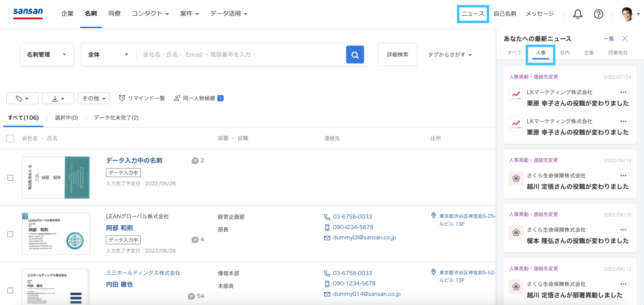Open メッセージ in the top bar
Viewport: 644px width, 305px height.
click(x=540, y=14)
